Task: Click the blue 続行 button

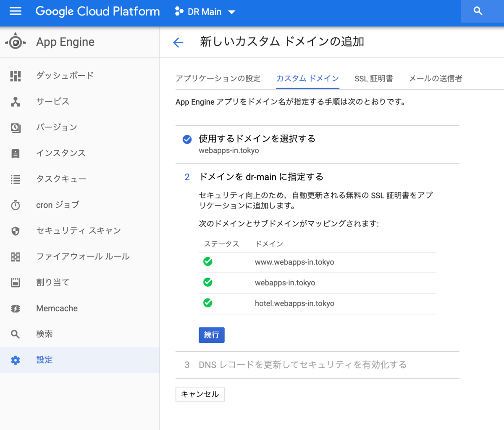Action: [x=212, y=335]
